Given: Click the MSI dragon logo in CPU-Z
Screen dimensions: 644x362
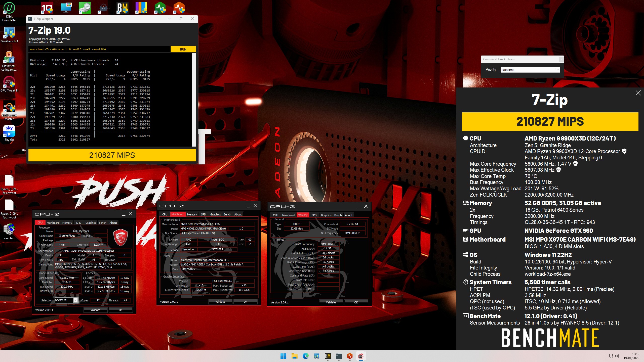Looking at the screenshot, I should coord(120,237).
